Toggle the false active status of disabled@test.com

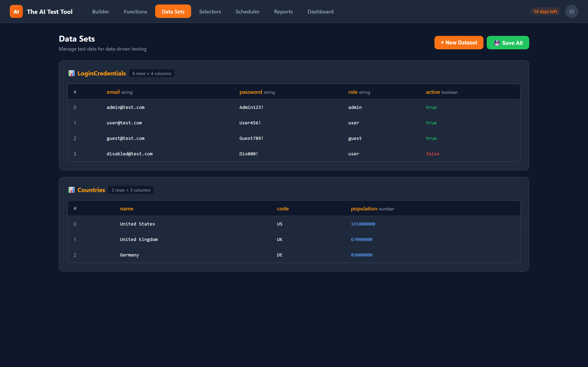[432, 154]
